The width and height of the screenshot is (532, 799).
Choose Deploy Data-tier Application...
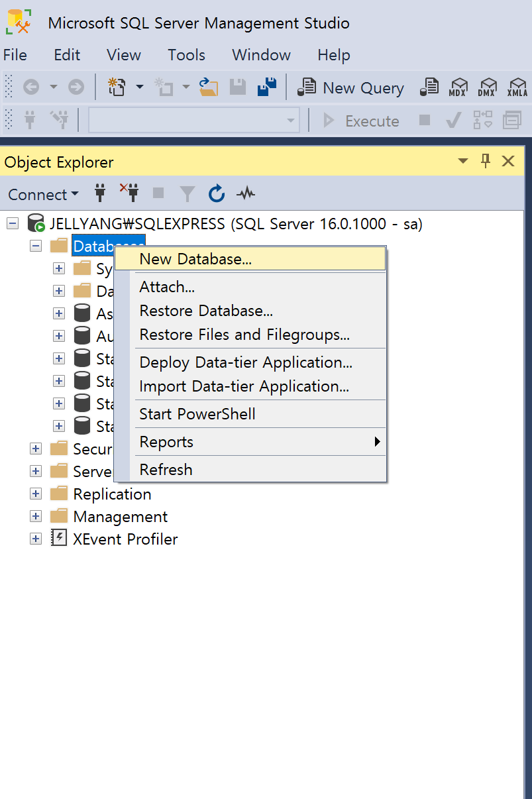click(x=250, y=362)
